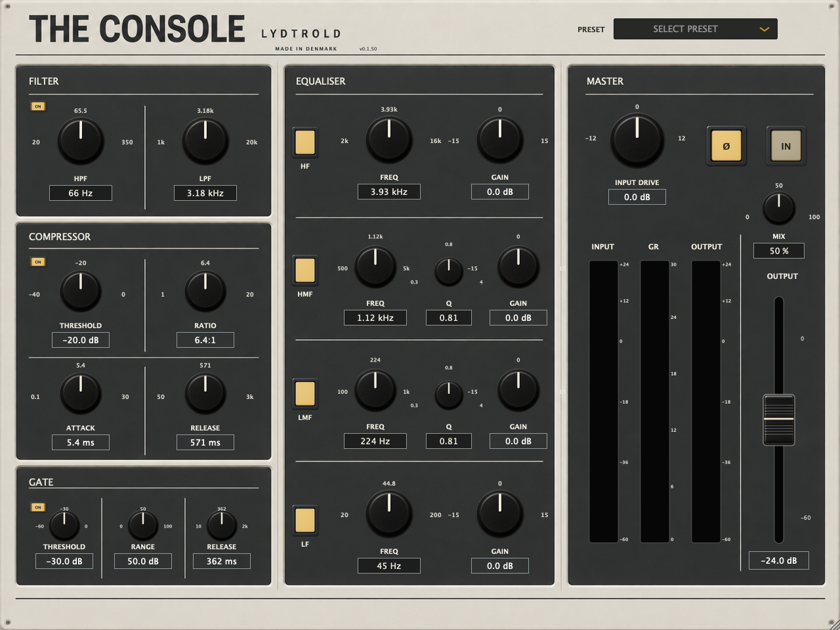This screenshot has width=840, height=630.
Task: Click the gate Range knob
Action: pos(143,526)
